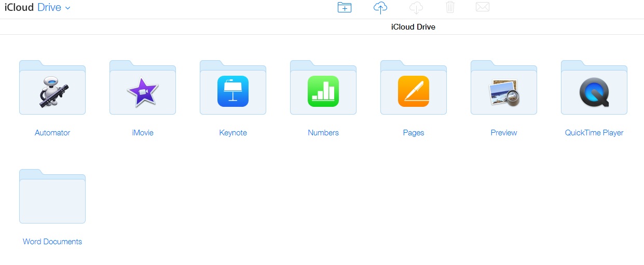Select the iMovie folder name label
Viewport: 644px width, 265px height.
point(143,133)
